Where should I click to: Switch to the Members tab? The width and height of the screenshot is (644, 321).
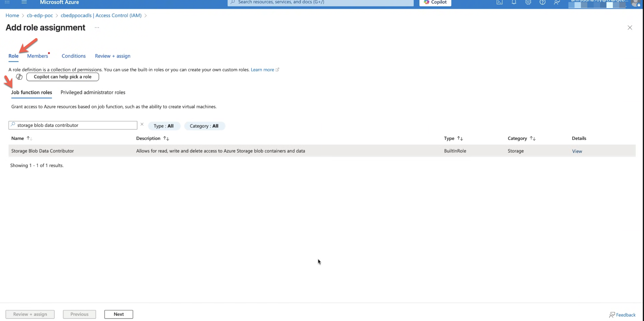[38, 56]
